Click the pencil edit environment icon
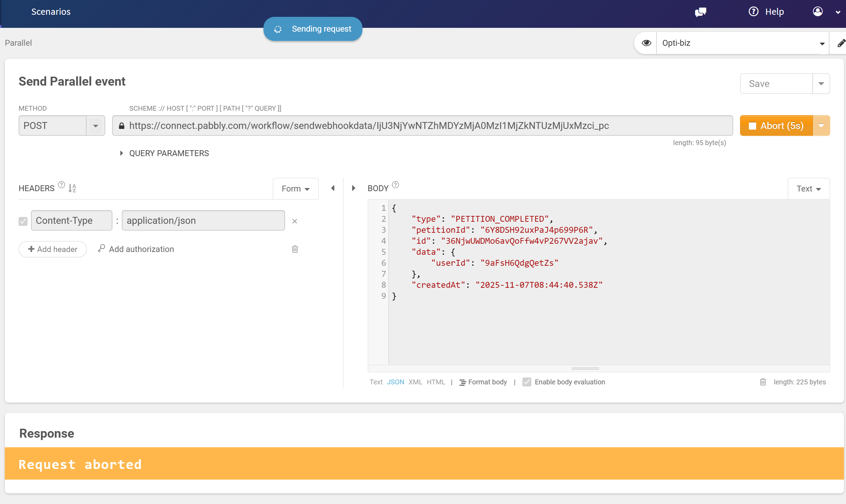 pyautogui.click(x=841, y=43)
